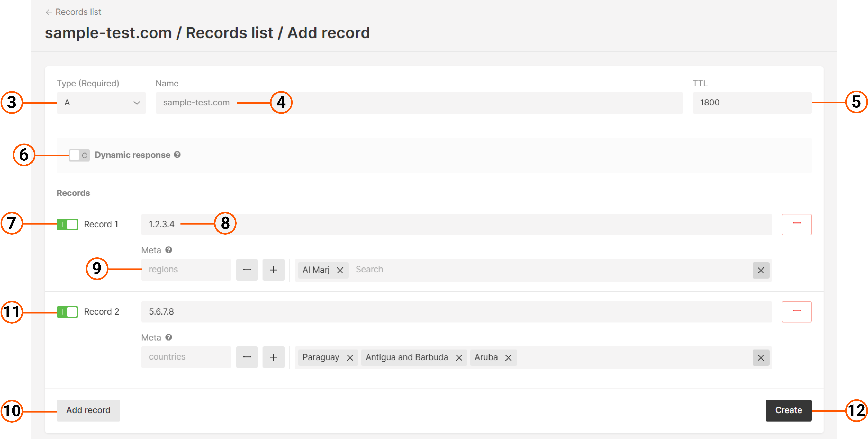The height and width of the screenshot is (439, 868).
Task: Remove the Al Marj region tag
Action: click(340, 270)
